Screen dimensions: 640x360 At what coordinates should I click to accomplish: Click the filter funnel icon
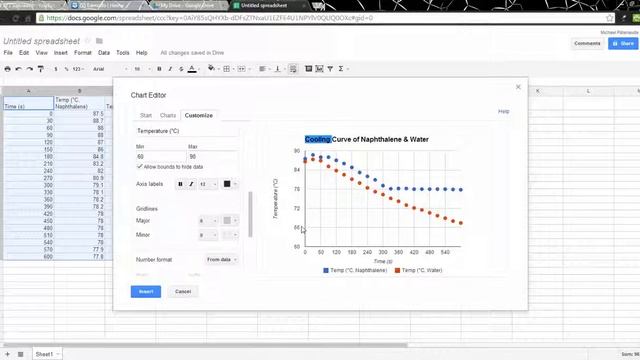point(330,69)
